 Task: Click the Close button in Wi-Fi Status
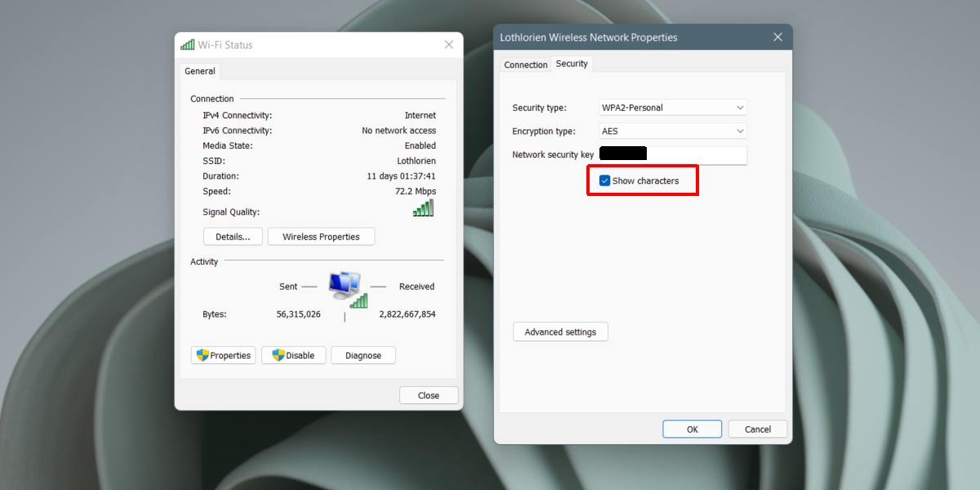[x=429, y=395]
